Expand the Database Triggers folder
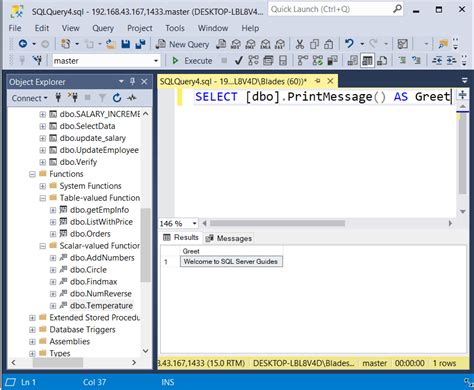The height and width of the screenshot is (390, 474). point(32,330)
